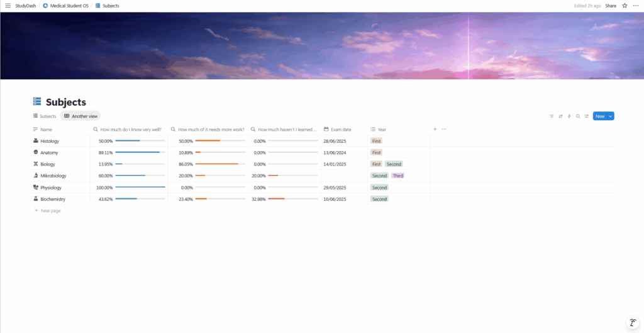Expand the dropdown arrow next to New
The image size is (644, 333).
point(611,116)
